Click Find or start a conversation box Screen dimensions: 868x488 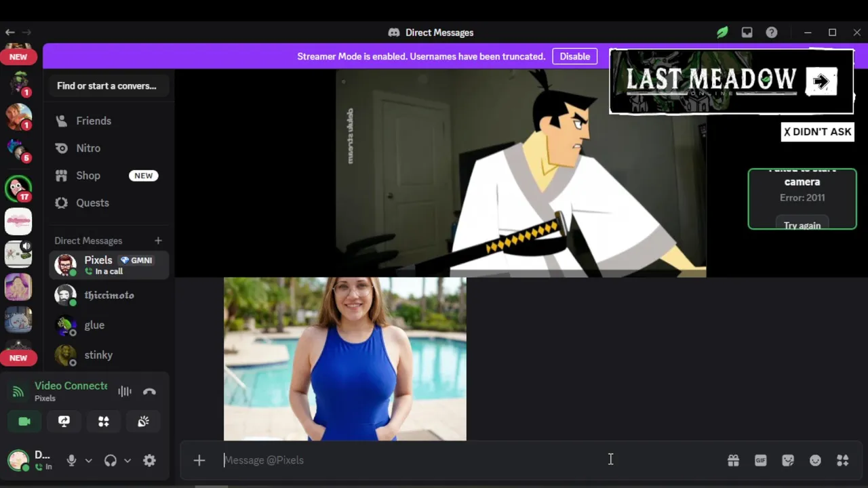(x=108, y=86)
